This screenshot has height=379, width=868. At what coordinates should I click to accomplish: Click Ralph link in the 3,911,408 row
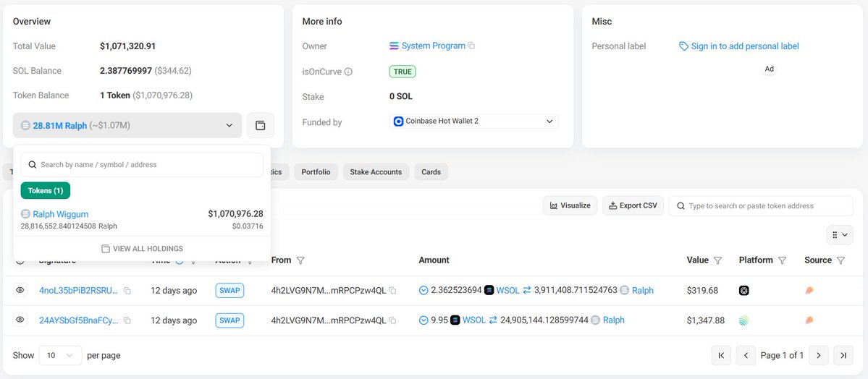click(643, 291)
